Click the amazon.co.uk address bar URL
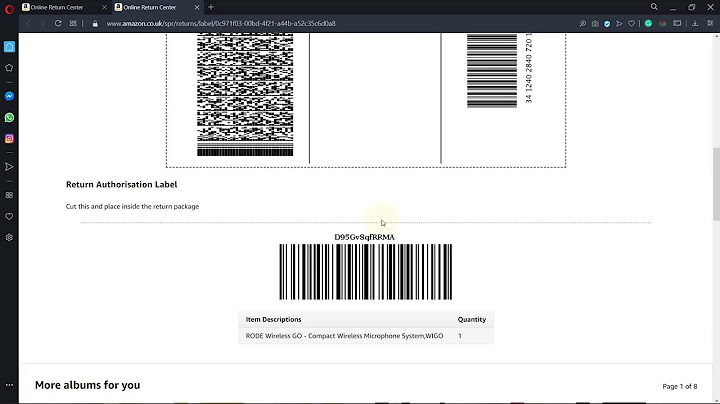 click(221, 23)
